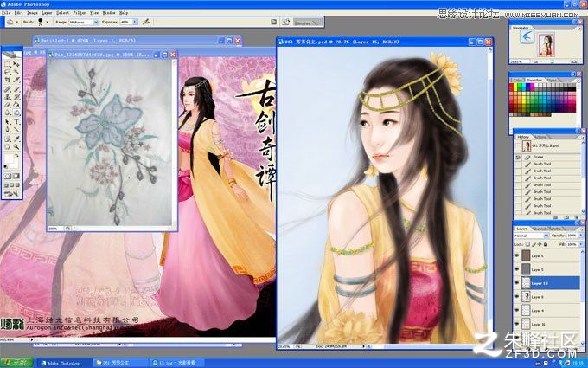This screenshot has height=368, width=588.
Task: Click the Jump to ImageReady button
Action: pos(10,194)
